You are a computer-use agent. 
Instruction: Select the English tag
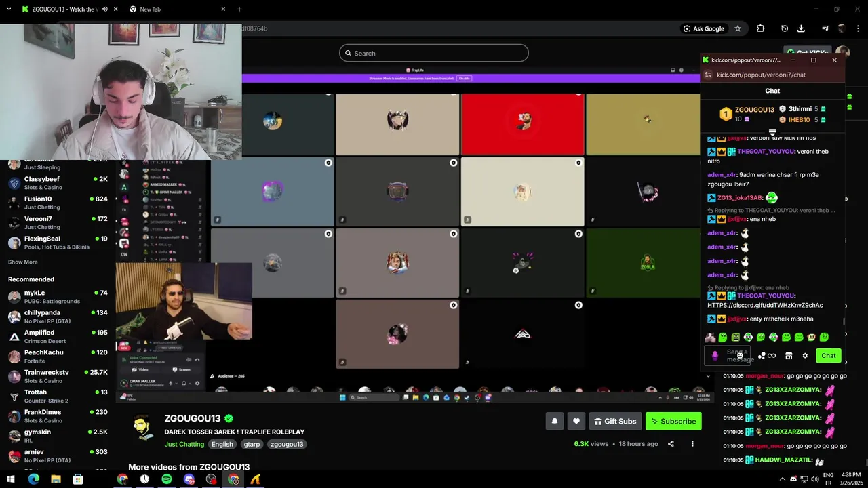tap(222, 445)
